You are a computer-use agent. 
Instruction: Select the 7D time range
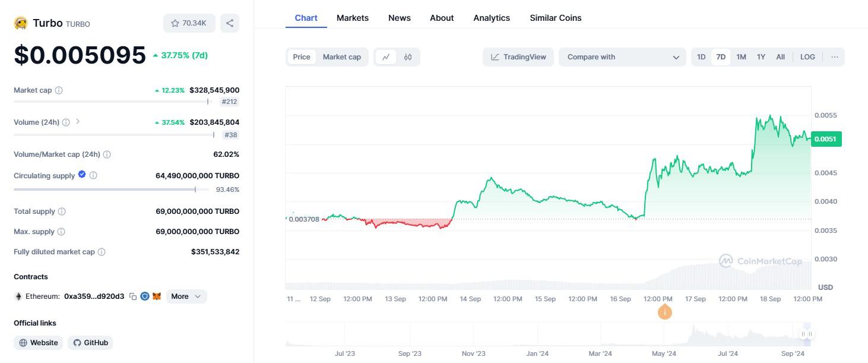721,57
